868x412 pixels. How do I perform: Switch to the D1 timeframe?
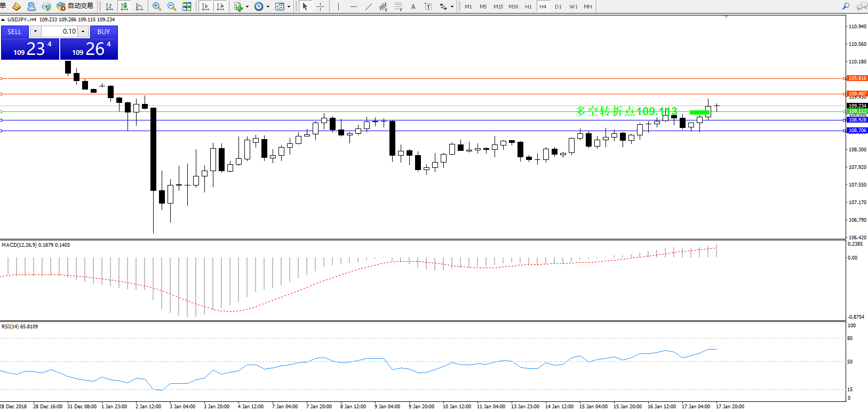click(x=558, y=6)
